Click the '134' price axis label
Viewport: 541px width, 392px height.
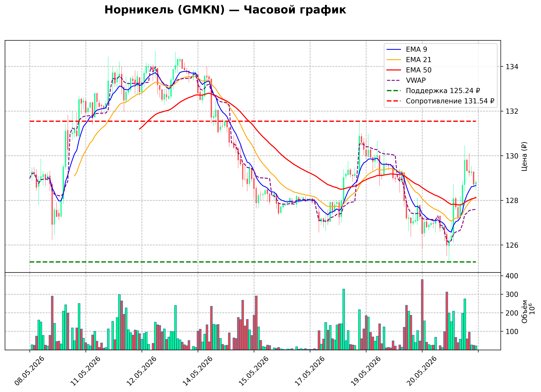coord(512,67)
